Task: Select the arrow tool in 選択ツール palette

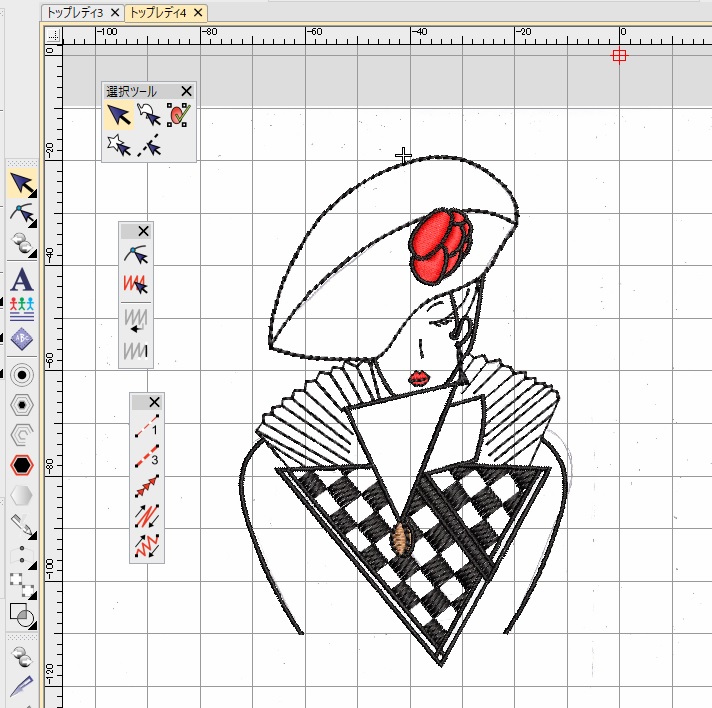Action: point(119,115)
